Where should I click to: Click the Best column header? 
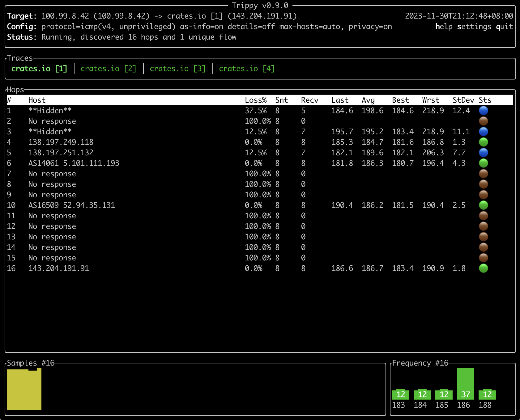[400, 100]
